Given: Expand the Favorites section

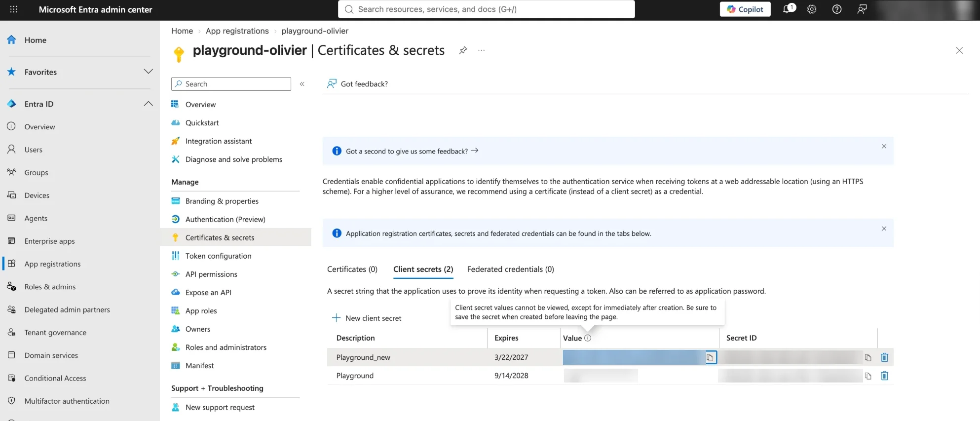Looking at the screenshot, I should [148, 72].
